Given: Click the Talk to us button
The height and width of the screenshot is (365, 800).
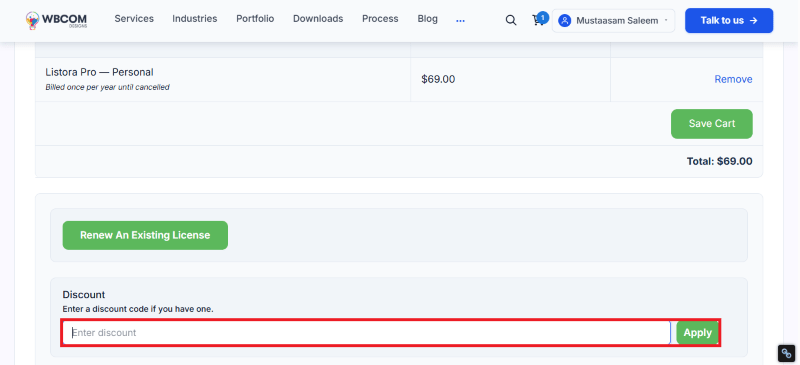Looking at the screenshot, I should tap(729, 20).
